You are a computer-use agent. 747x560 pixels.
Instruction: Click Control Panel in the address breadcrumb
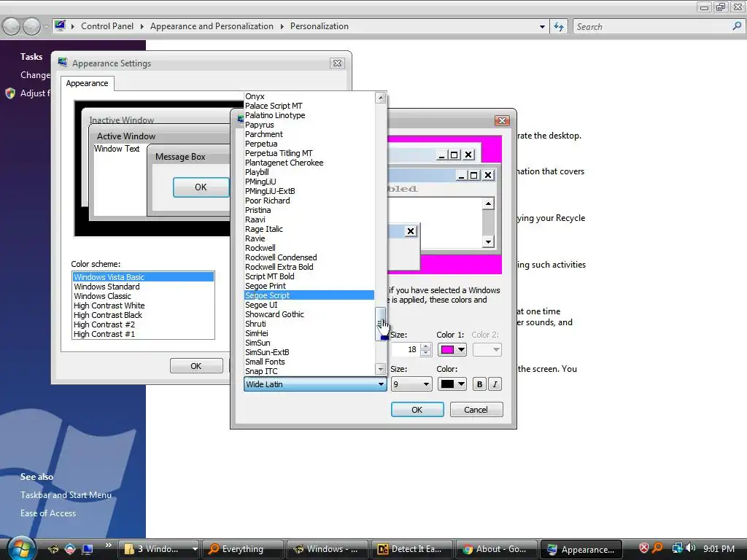pyautogui.click(x=107, y=26)
